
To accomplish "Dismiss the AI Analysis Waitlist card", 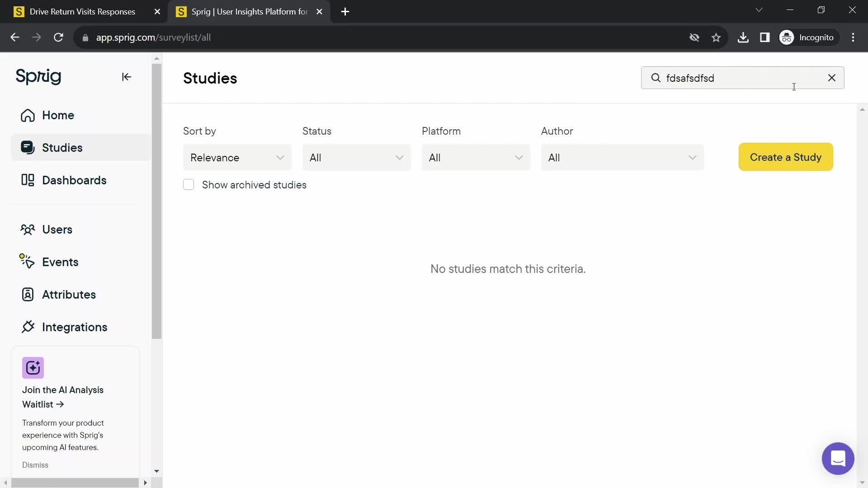I will pos(35,465).
